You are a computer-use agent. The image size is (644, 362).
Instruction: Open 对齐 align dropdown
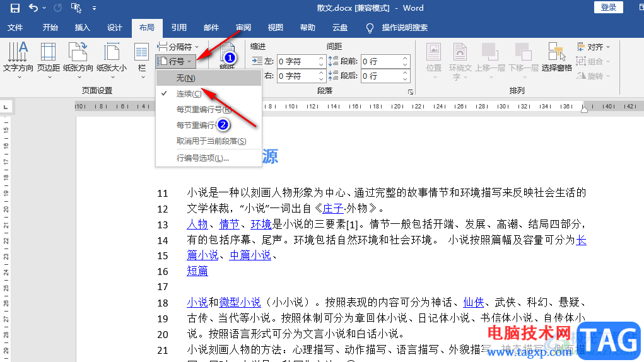pos(594,47)
